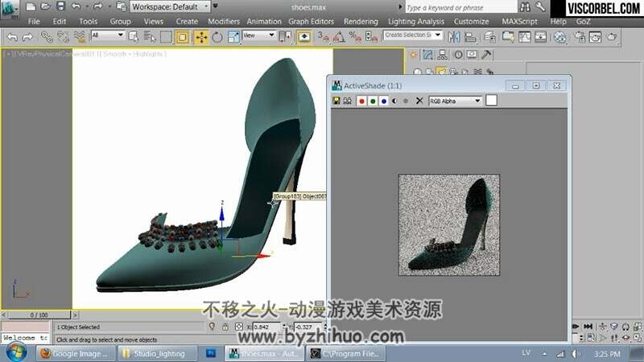Image resolution: width=644 pixels, height=362 pixels.
Task: Click the Bind to Space Warp tool
Action: (80, 37)
